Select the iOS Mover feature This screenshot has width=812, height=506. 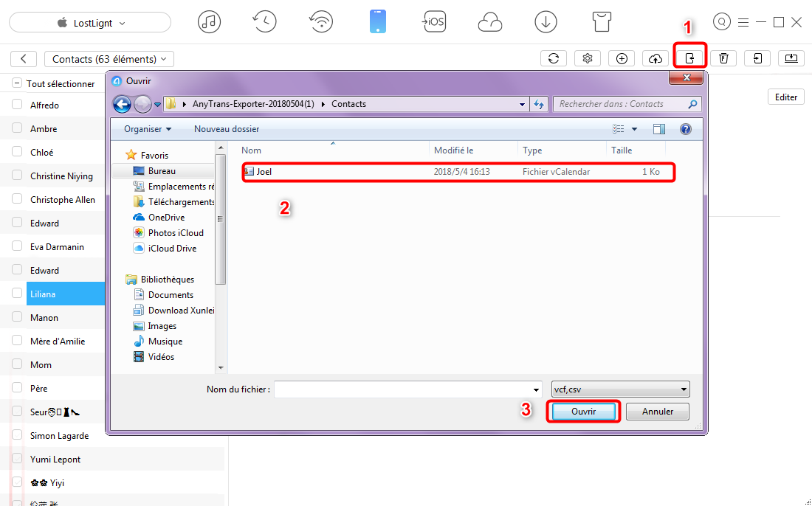tap(434, 21)
